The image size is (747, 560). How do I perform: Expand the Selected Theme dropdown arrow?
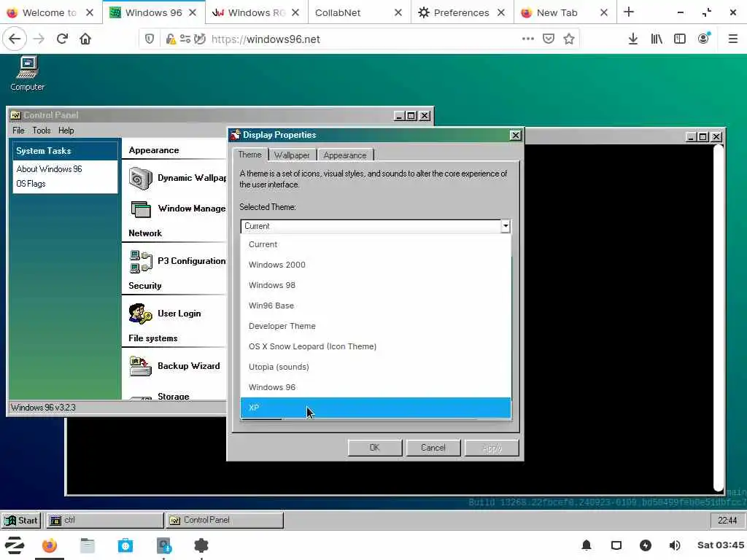point(506,226)
